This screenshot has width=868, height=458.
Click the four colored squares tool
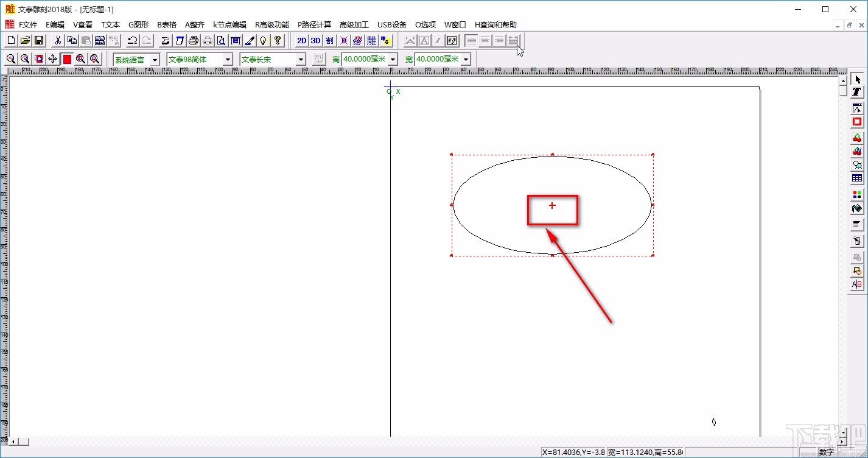pos(857,195)
